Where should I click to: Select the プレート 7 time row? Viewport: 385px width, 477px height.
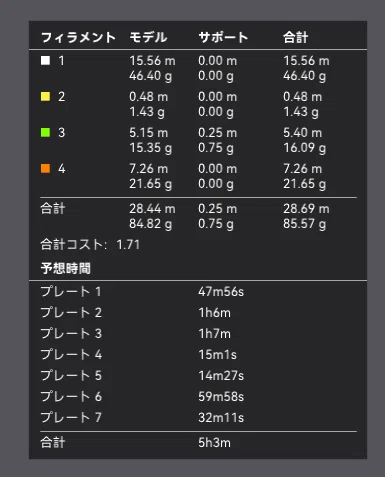[x=198, y=418]
